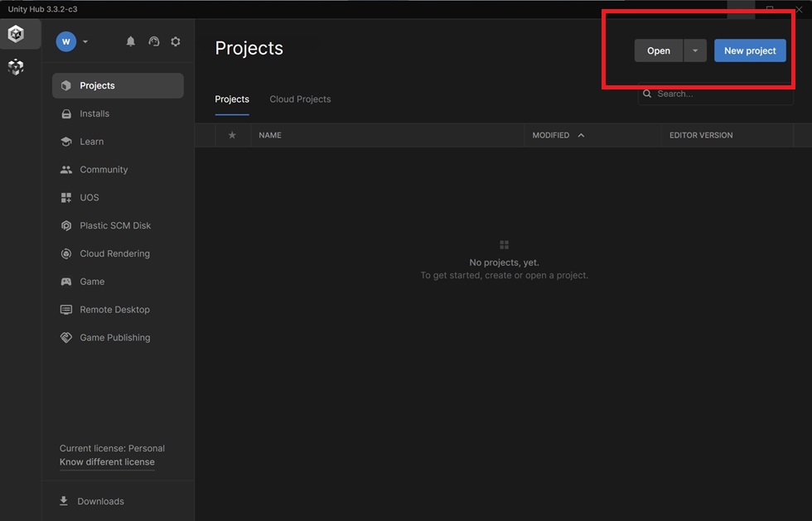This screenshot has height=521, width=812.
Task: Toggle the MODIFIED sort arrow
Action: (581, 135)
